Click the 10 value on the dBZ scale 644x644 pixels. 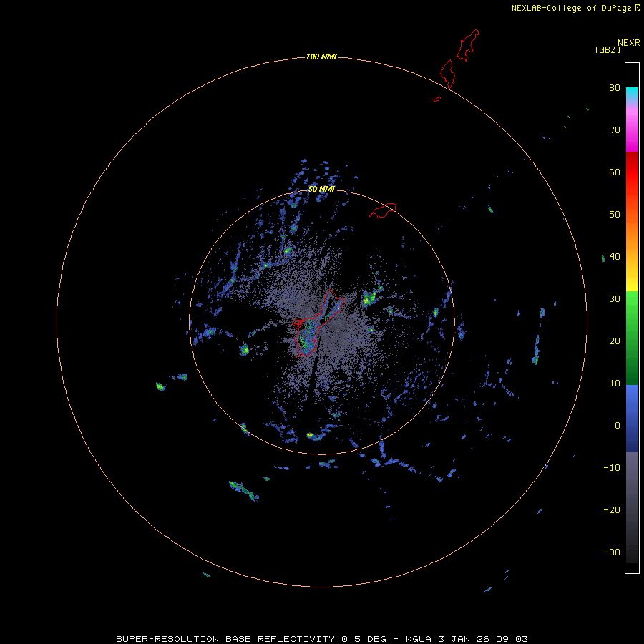pos(615,384)
